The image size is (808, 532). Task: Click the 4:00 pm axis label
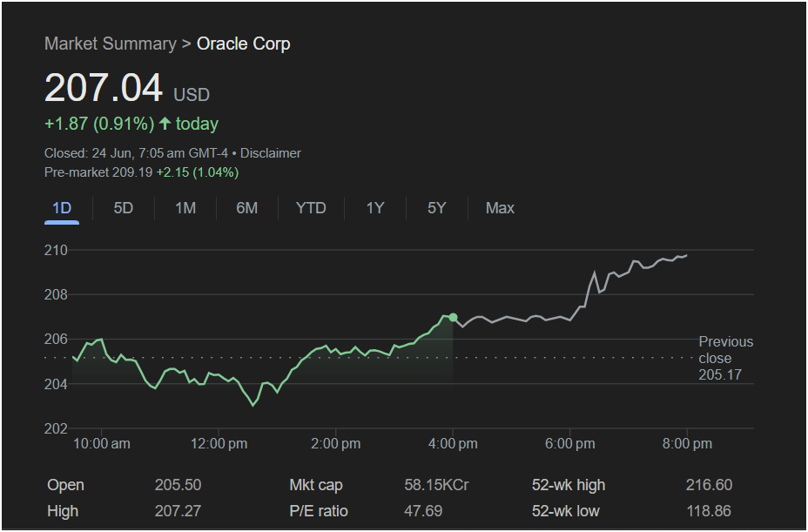(x=453, y=444)
